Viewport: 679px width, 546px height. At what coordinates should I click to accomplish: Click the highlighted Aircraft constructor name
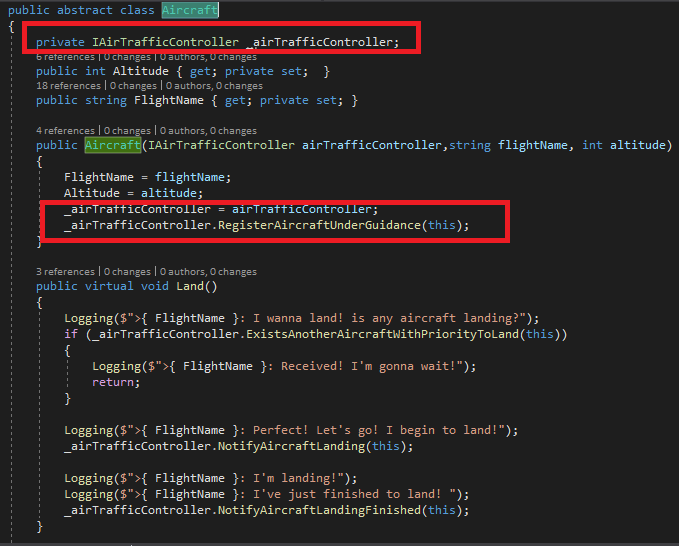click(x=113, y=145)
